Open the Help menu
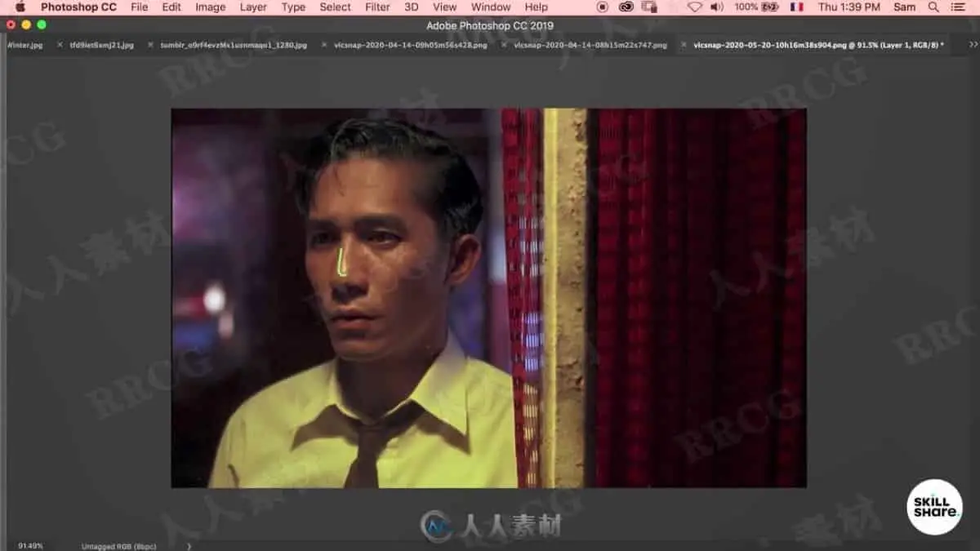 point(536,7)
